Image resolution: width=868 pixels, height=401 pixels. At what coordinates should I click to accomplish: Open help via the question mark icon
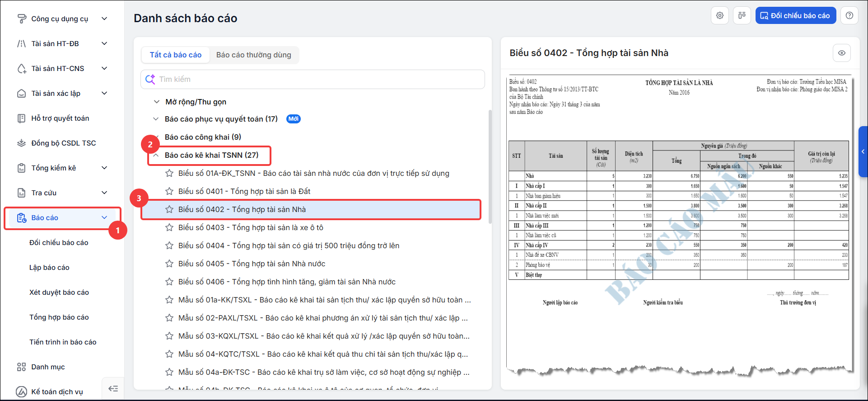(x=849, y=15)
